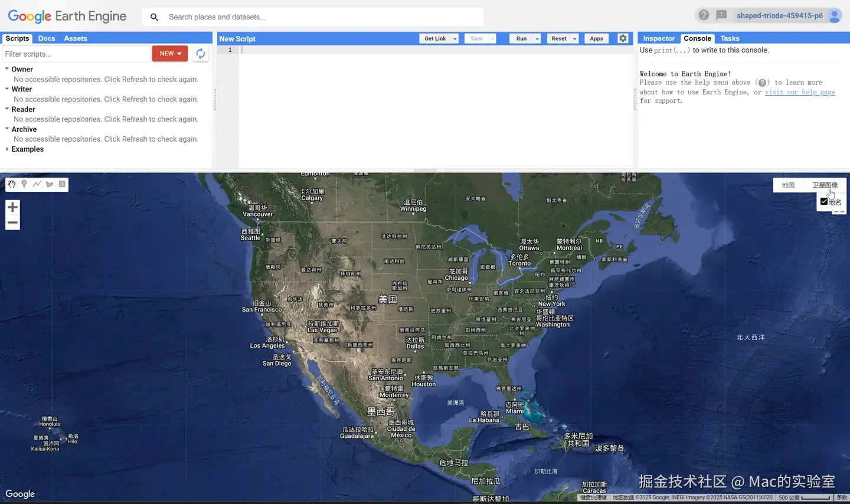
Task: Click the editor-map horizontal resize handle
Action: click(425, 170)
